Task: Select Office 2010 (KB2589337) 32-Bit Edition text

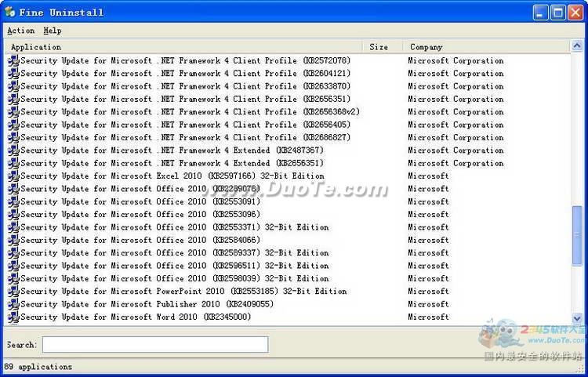Action: 175,253
